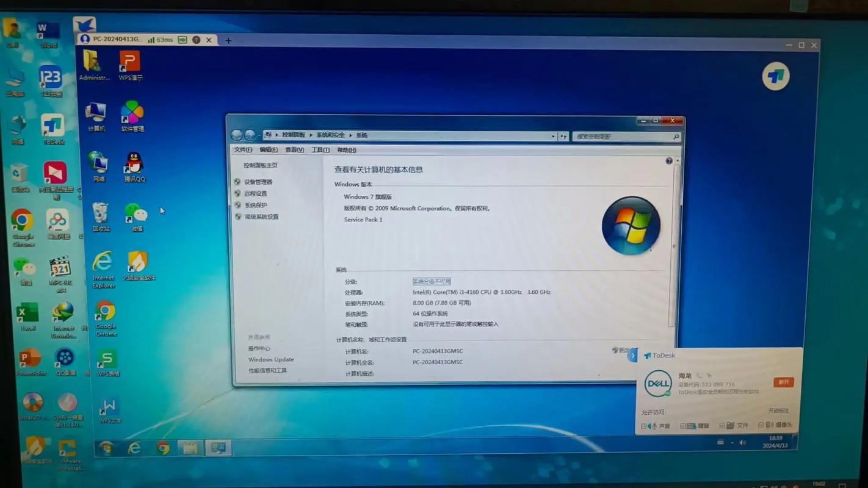The width and height of the screenshot is (868, 488).
Task: Open 操作中心 link in sidebar
Action: [x=259, y=348]
